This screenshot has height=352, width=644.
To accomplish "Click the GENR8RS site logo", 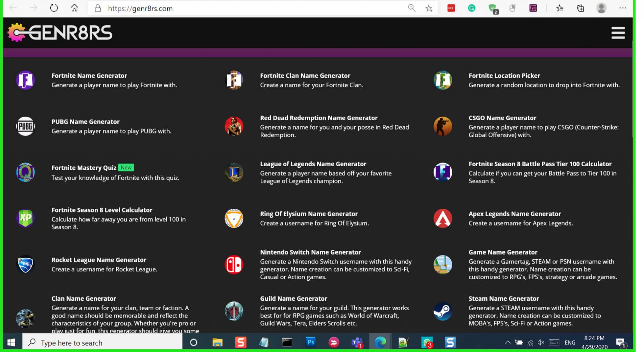I will tap(60, 32).
